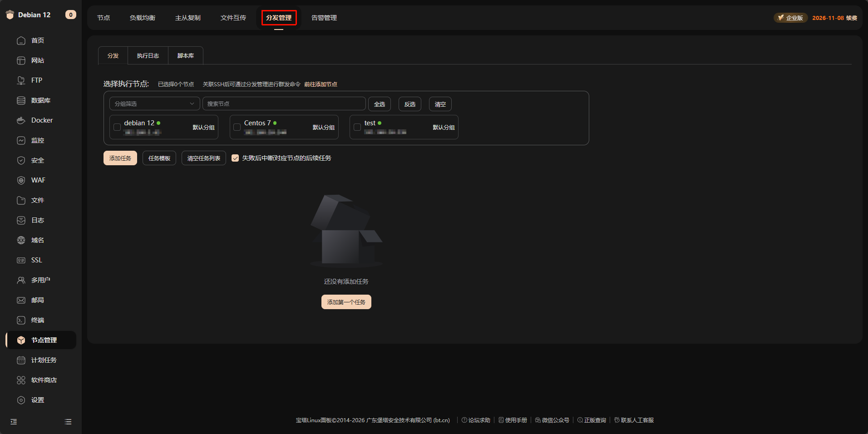Open the bottom-right sidebar menu list icon
This screenshot has width=868, height=434.
pyautogui.click(x=68, y=422)
